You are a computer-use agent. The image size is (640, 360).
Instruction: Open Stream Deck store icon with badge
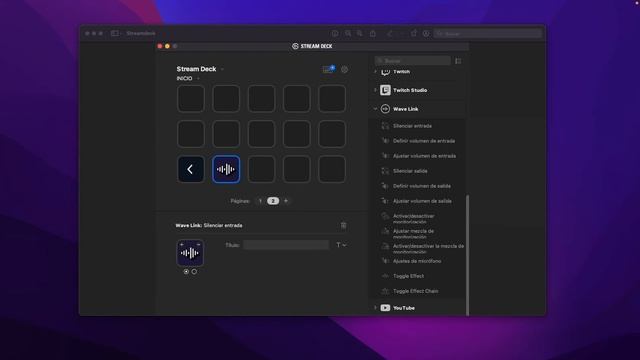pyautogui.click(x=329, y=69)
